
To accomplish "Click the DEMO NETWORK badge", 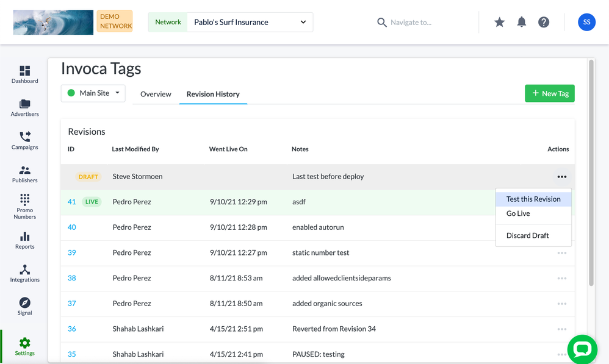I will tap(115, 21).
